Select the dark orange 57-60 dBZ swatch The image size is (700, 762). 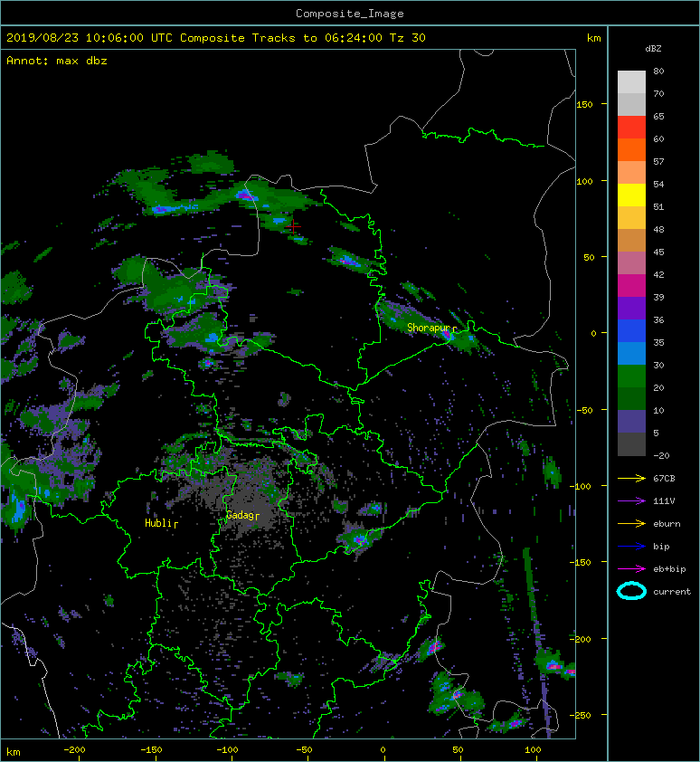631,149
